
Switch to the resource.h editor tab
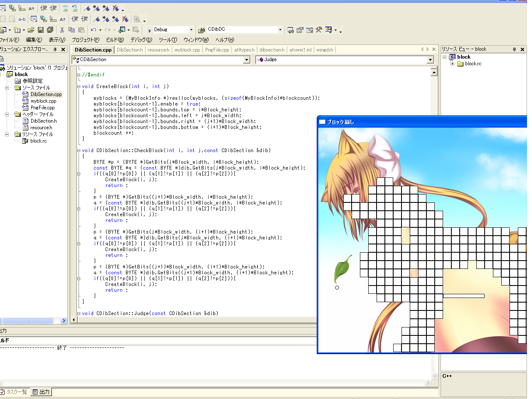158,50
